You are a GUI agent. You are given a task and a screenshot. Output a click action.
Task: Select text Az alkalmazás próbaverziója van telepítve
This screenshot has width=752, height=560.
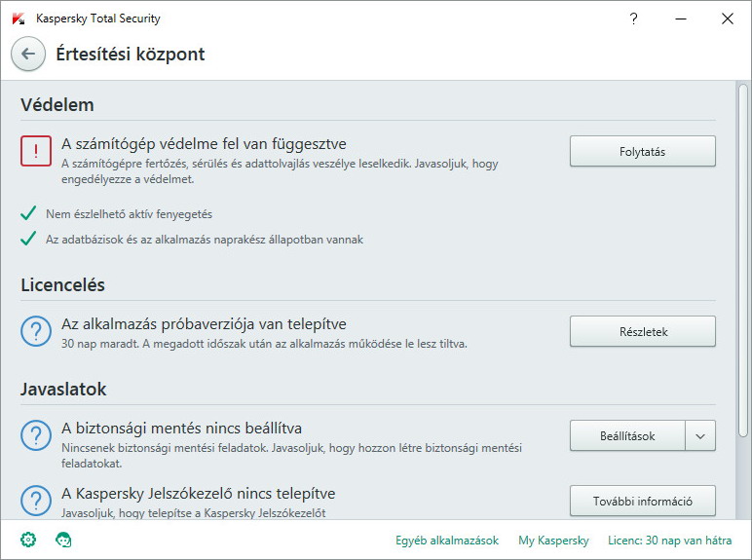[204, 324]
